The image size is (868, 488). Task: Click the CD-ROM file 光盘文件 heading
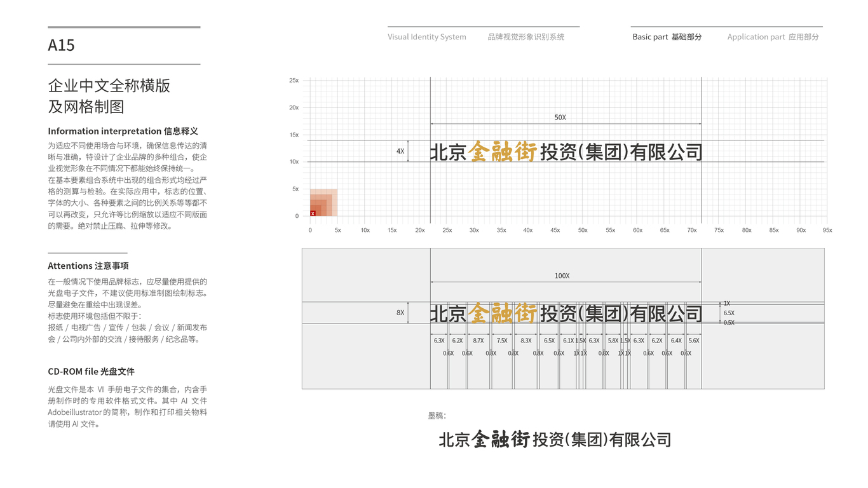click(91, 372)
